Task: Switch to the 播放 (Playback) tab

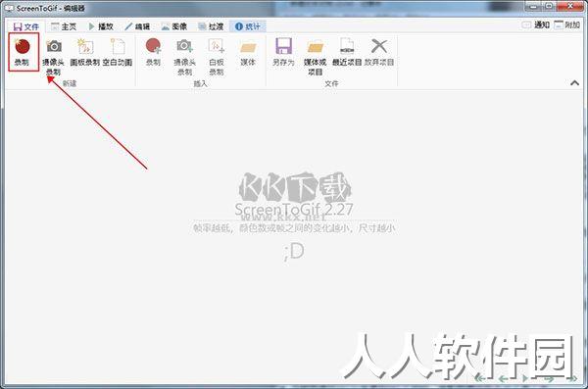Action: (101, 26)
